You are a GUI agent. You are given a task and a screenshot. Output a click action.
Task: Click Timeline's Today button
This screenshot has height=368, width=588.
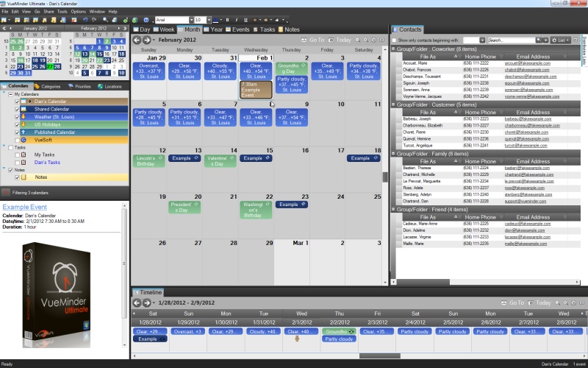[x=539, y=302]
